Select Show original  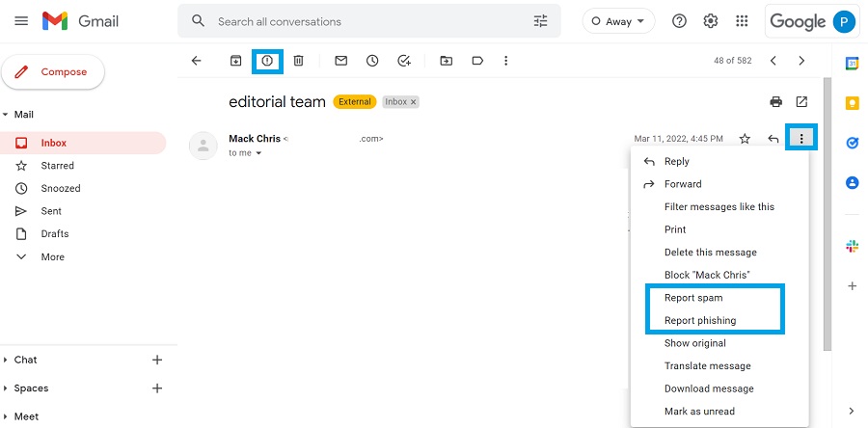tap(719, 343)
